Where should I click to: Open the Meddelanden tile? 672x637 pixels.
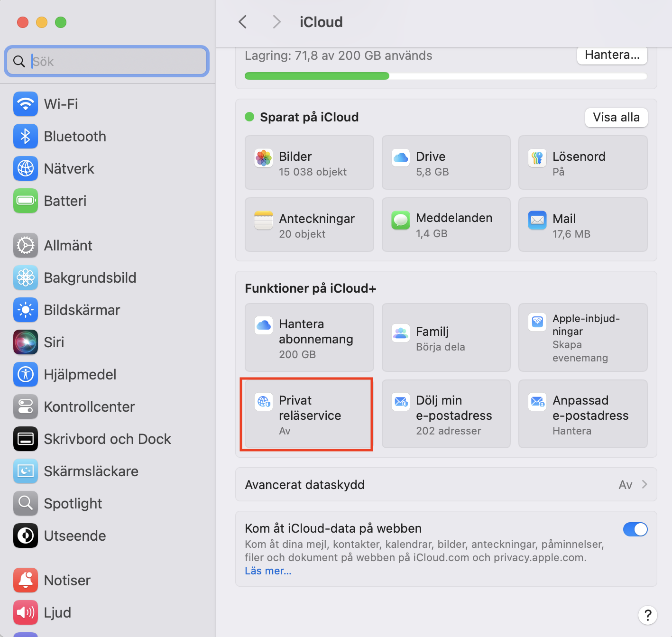coord(446,224)
